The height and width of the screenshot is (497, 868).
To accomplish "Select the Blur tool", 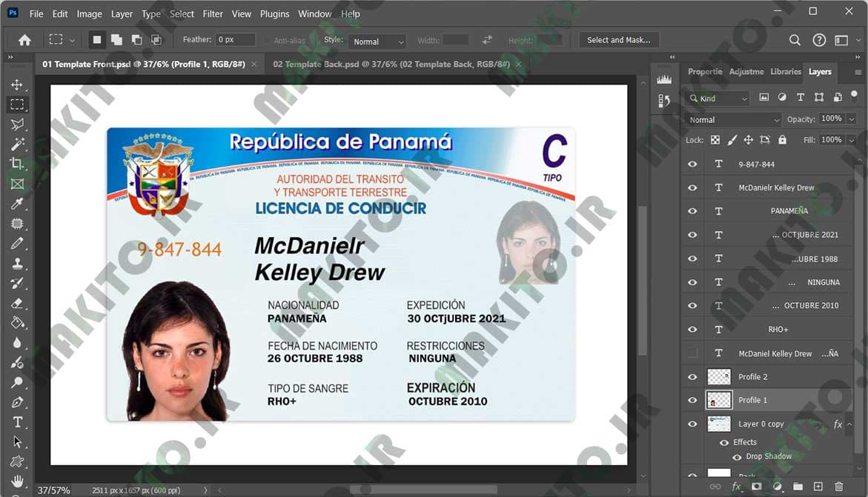I will pos(17,343).
